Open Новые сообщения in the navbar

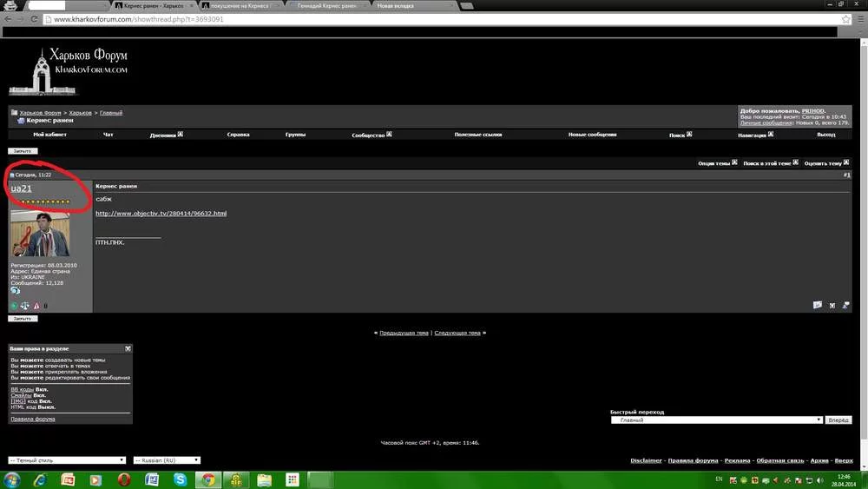click(592, 135)
